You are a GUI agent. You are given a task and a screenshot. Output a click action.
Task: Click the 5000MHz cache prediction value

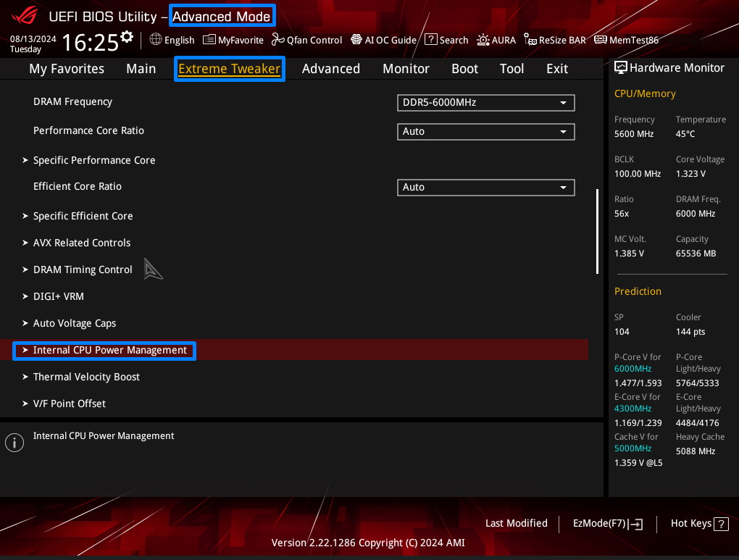click(632, 448)
